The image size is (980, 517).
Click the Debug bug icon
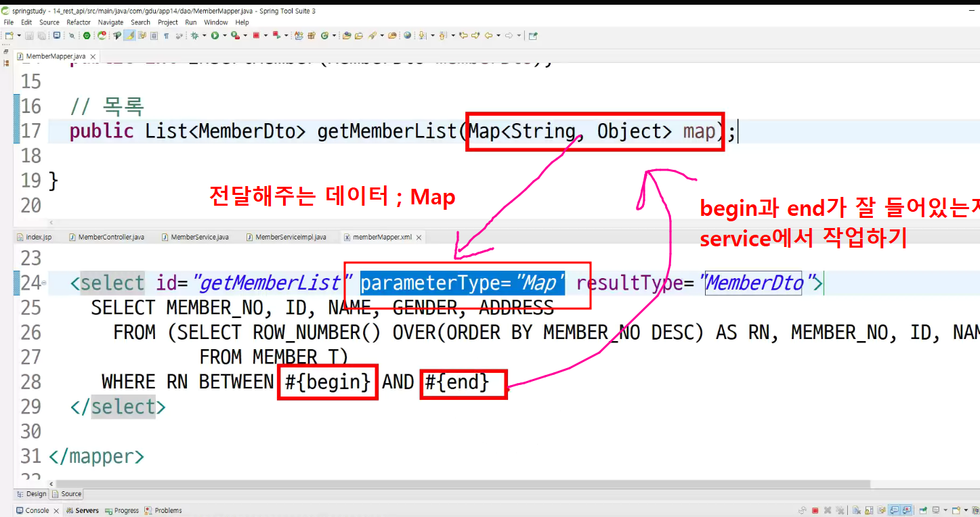pos(194,35)
